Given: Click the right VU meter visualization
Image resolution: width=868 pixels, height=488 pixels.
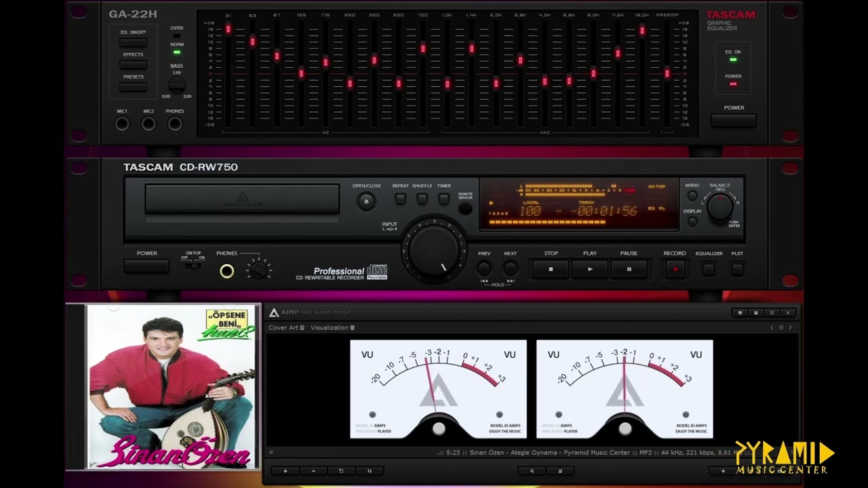Looking at the screenshot, I should click(625, 389).
